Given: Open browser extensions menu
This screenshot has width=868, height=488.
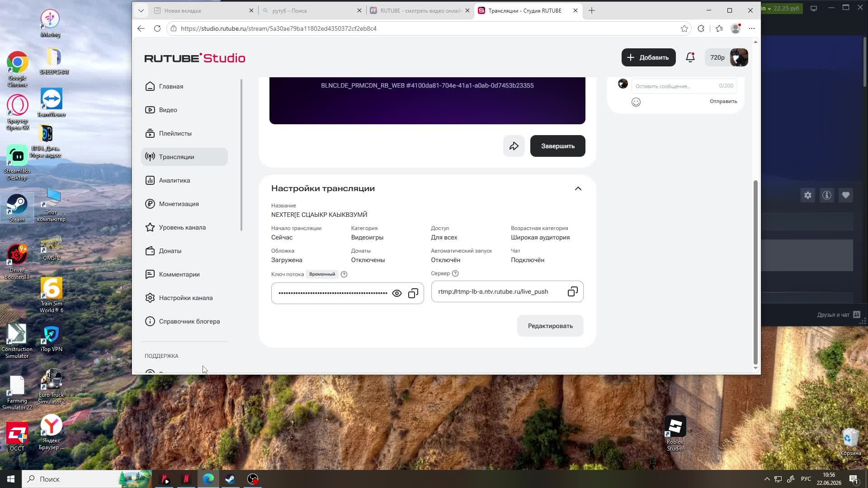Looking at the screenshot, I should click(x=701, y=28).
